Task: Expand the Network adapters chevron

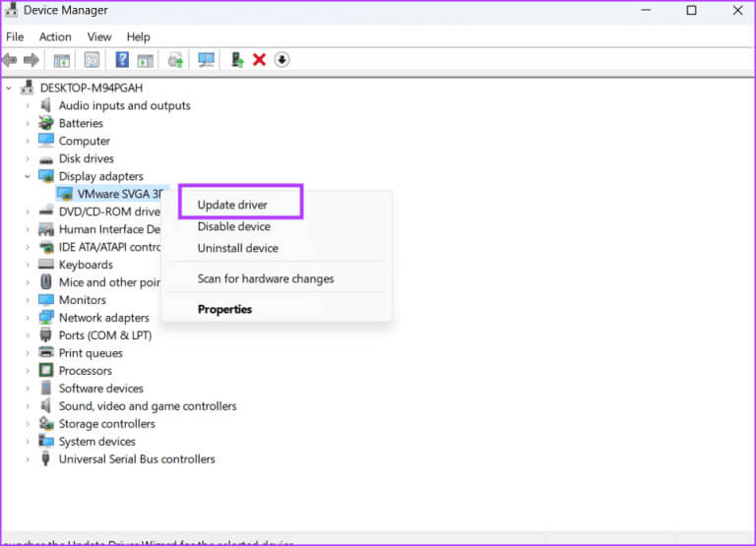Action: pyautogui.click(x=28, y=318)
